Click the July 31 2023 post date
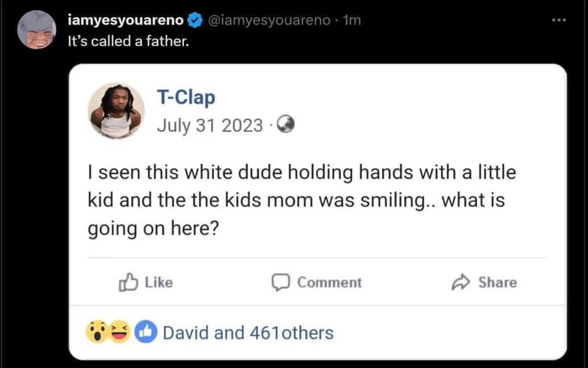588x368 pixels. pos(211,124)
